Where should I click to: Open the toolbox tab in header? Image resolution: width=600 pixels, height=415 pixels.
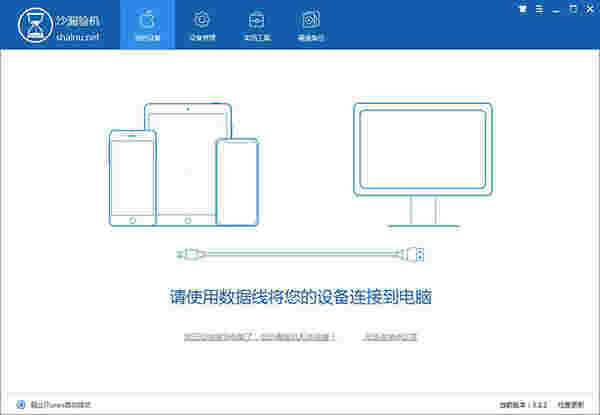(x=257, y=24)
